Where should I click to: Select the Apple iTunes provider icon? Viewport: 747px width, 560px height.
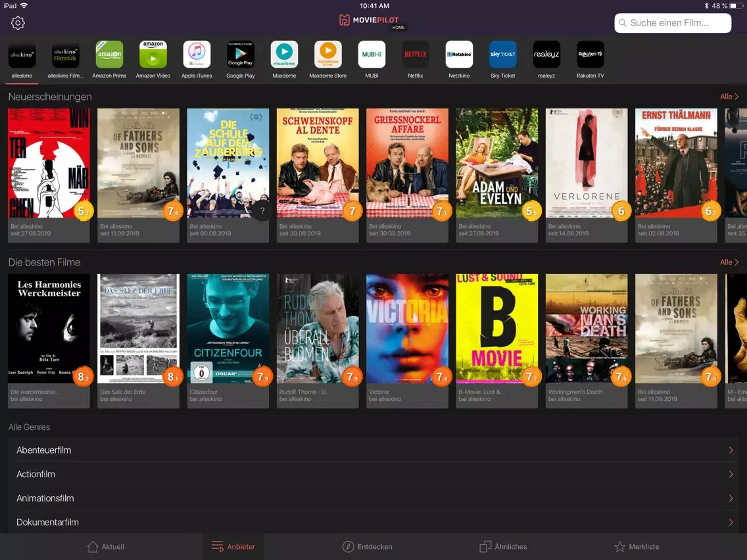197,55
